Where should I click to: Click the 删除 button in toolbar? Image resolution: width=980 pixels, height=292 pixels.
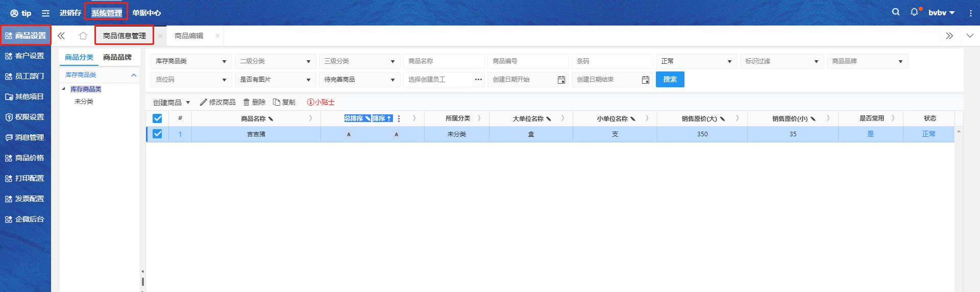(254, 103)
